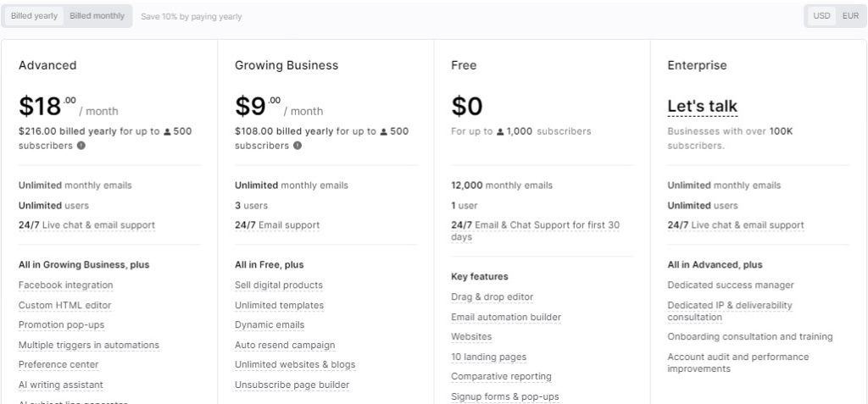The width and height of the screenshot is (868, 404).
Task: Click subscriber person icon in Free plan
Action: coord(500,132)
